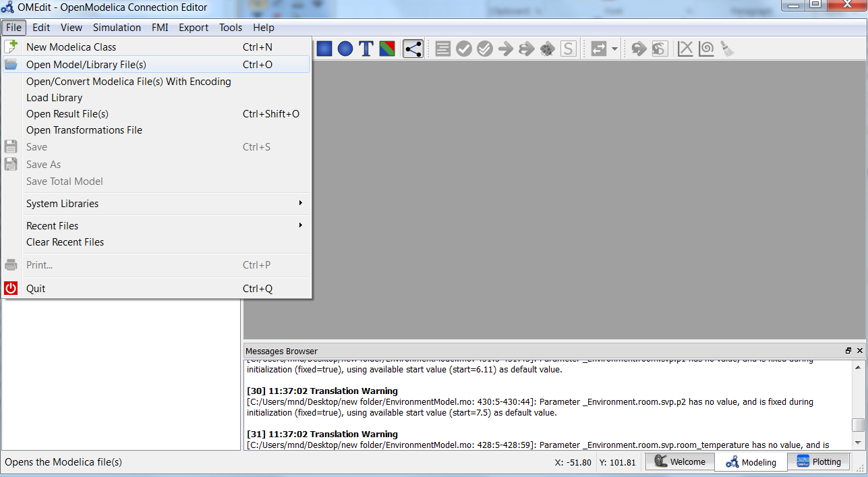Image resolution: width=868 pixels, height=477 pixels.
Task: Select Clear Recent Files entry
Action: (x=156, y=242)
